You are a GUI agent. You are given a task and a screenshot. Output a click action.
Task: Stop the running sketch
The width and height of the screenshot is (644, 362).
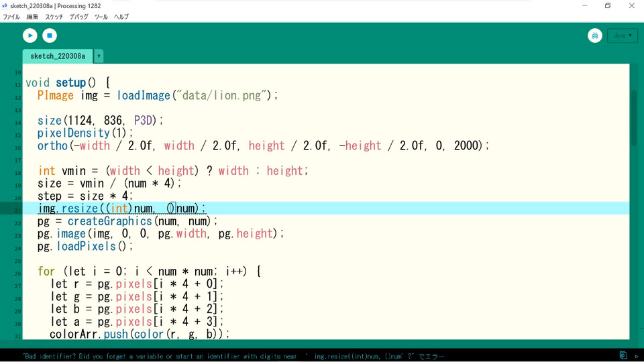pyautogui.click(x=50, y=36)
